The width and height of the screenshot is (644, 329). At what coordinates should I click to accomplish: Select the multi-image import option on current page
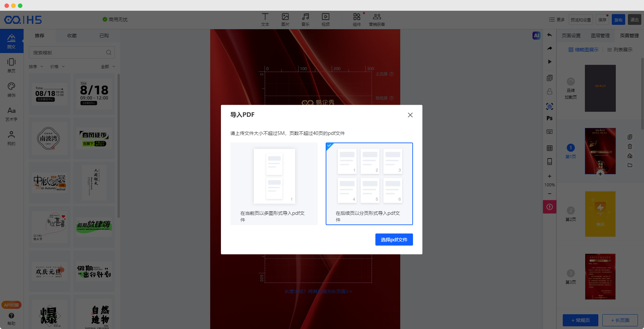pos(274,184)
